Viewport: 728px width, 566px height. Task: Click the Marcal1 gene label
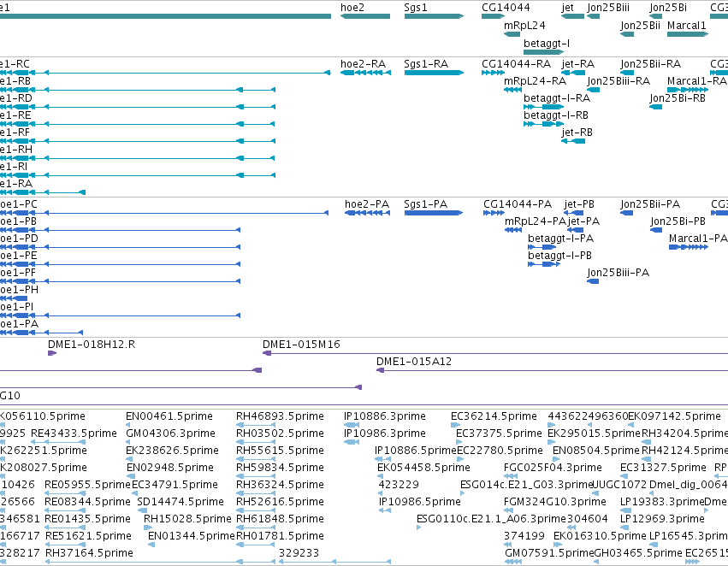(x=687, y=26)
